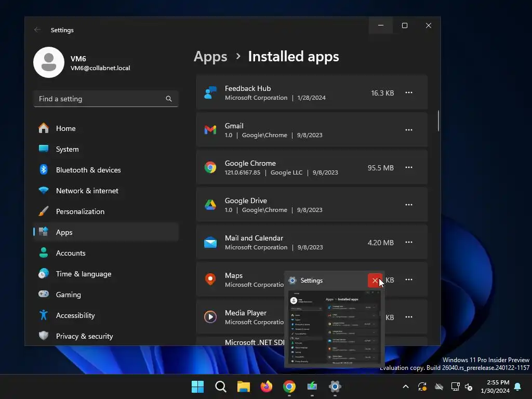Open Accounts settings
Viewport: 532px width, 399px height.
click(106, 253)
